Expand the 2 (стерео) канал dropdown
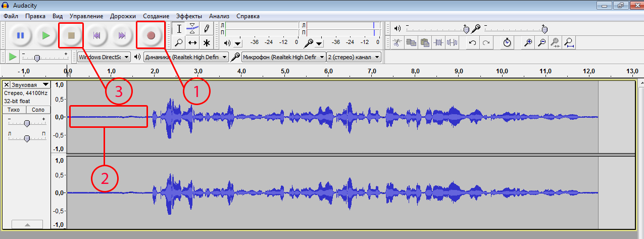The image size is (644, 239). [354, 57]
